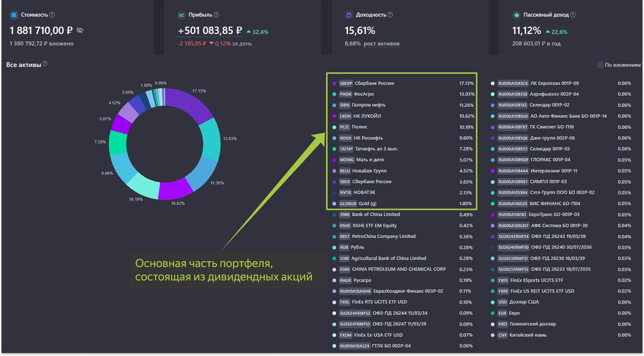
Task: Select ГТЛК БО 002P-04 row
Action: pos(402,346)
